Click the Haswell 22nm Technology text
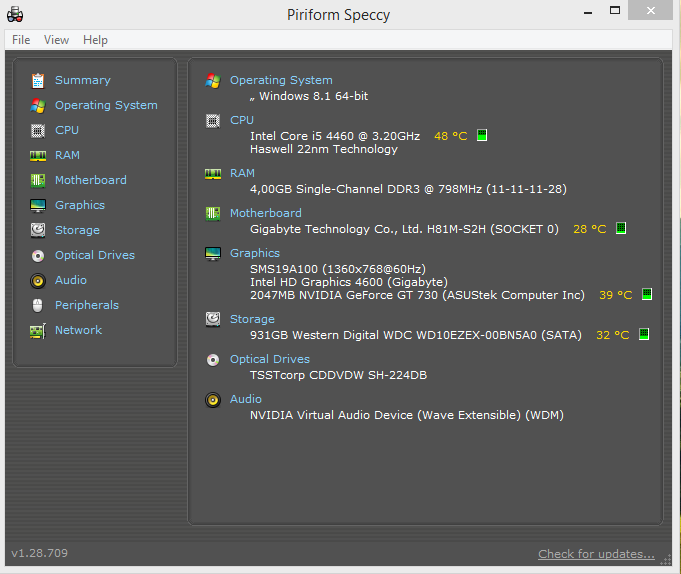The height and width of the screenshot is (574, 681). [324, 149]
